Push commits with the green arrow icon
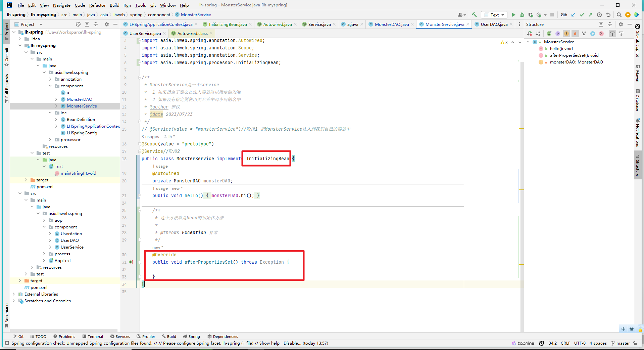The image size is (644, 350). pos(591,15)
